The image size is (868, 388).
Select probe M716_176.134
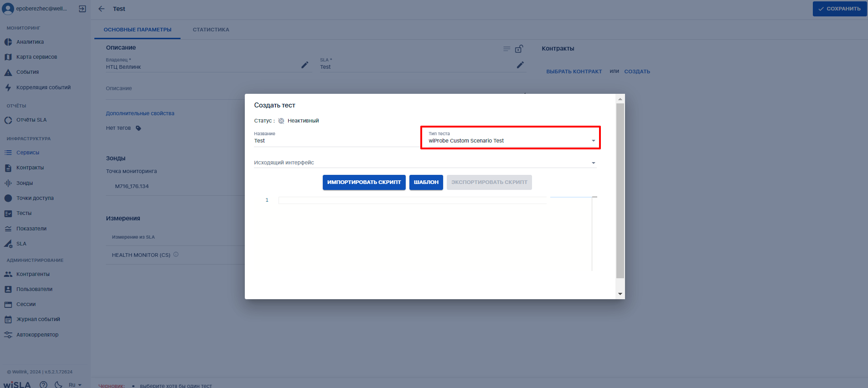point(132,186)
